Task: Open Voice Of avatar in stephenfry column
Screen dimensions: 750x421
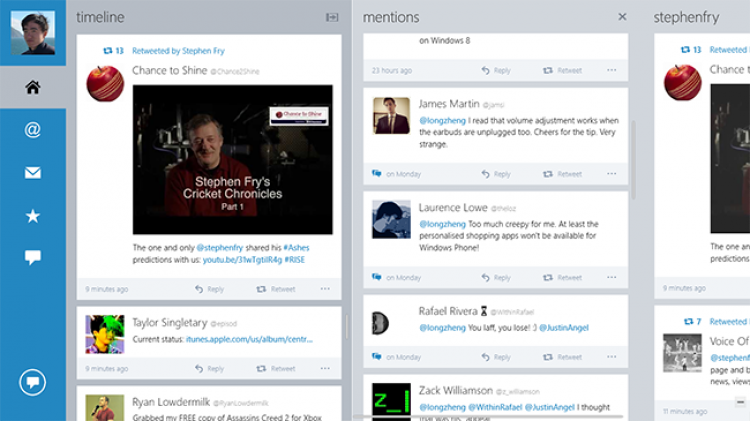Action: [x=682, y=353]
